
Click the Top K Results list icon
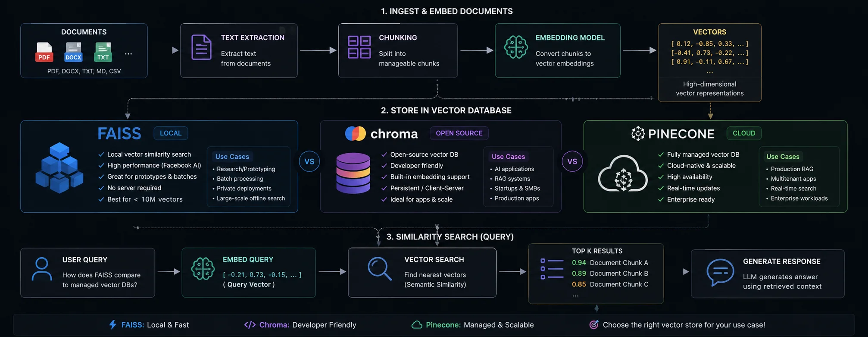click(x=552, y=268)
